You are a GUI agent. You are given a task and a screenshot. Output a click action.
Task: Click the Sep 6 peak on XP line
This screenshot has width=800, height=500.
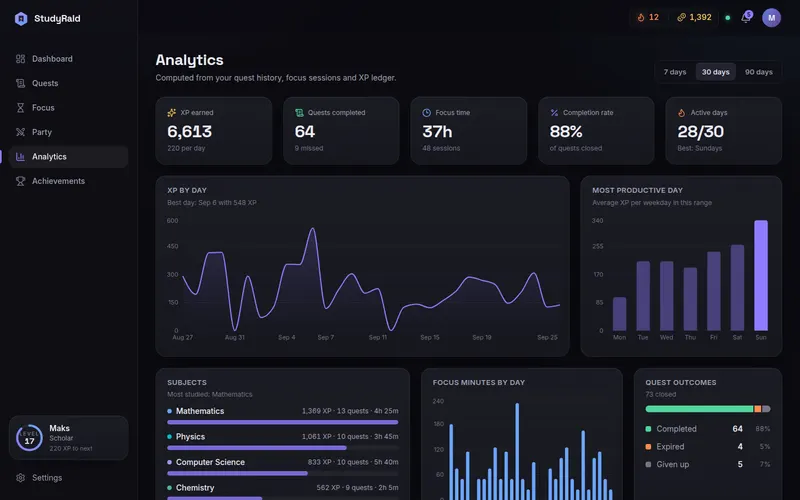[312, 229]
